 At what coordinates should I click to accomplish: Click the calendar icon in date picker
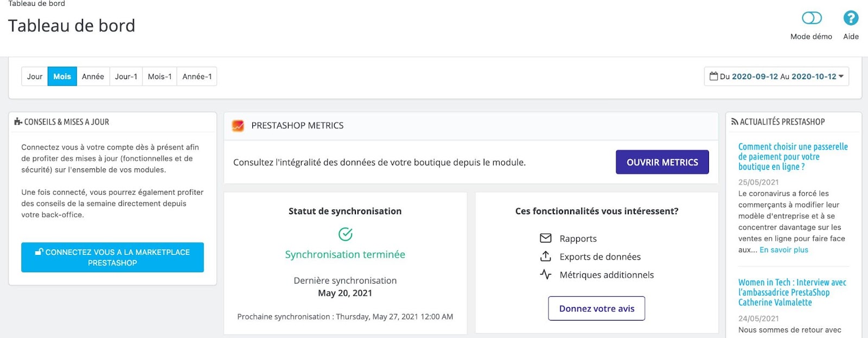[714, 76]
